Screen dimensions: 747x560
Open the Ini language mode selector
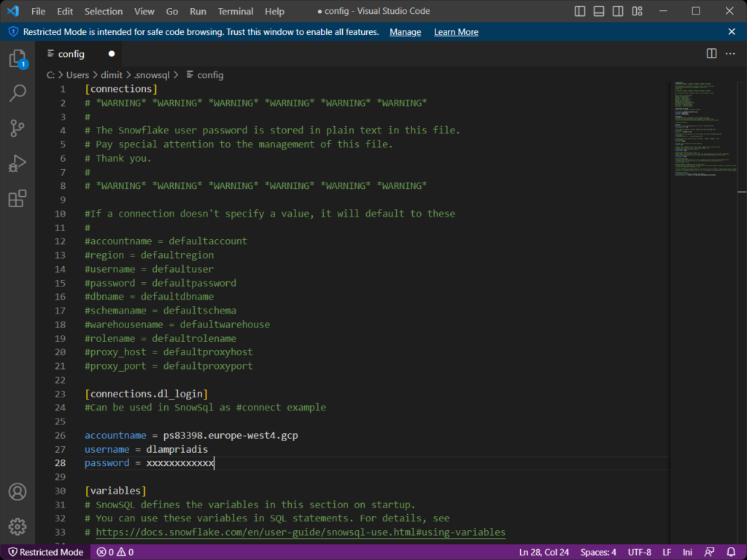tap(687, 552)
